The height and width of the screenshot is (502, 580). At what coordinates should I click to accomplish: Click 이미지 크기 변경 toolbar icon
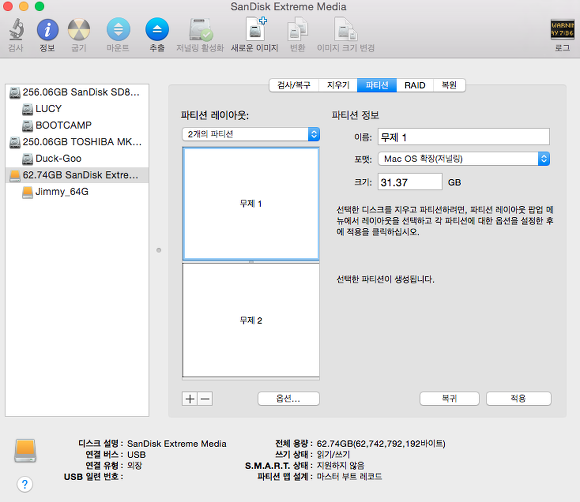(345, 30)
